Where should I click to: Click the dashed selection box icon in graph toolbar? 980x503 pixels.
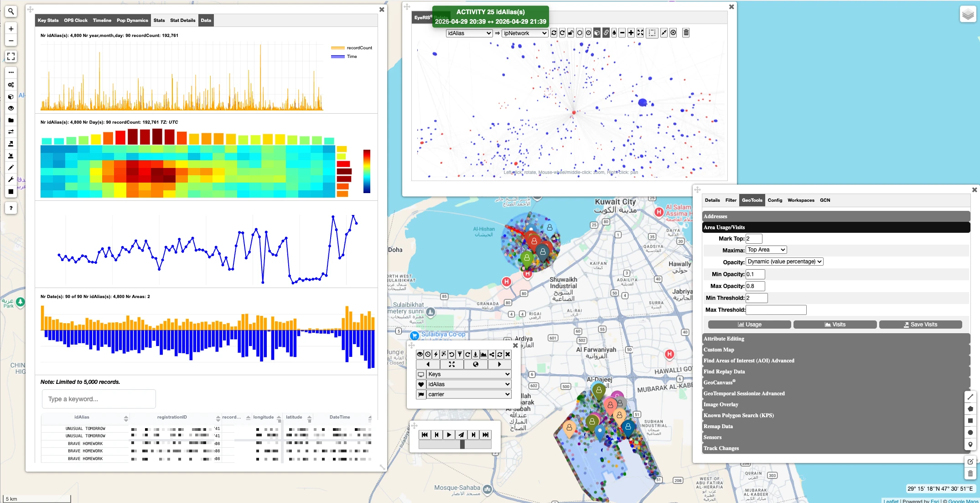tap(652, 33)
